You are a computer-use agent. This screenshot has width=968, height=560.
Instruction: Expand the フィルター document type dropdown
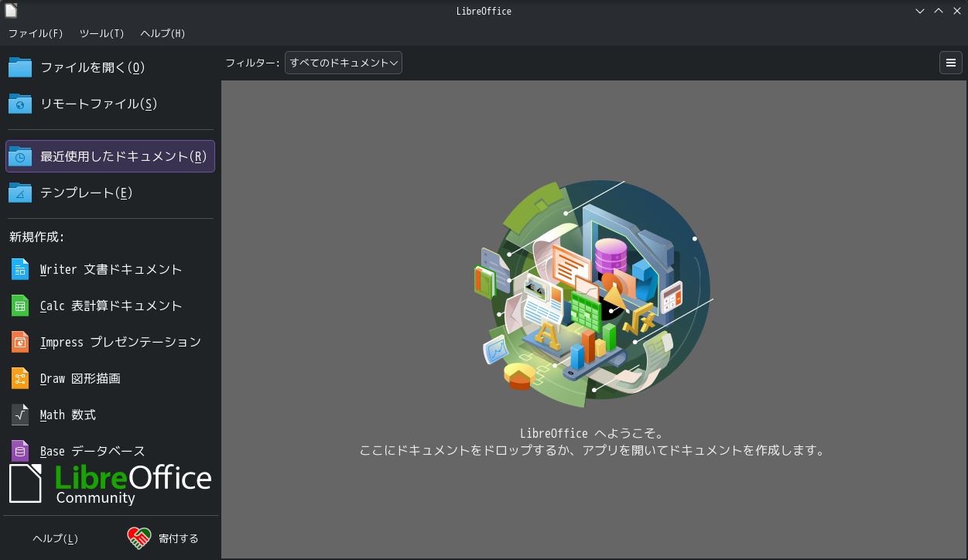tap(344, 63)
